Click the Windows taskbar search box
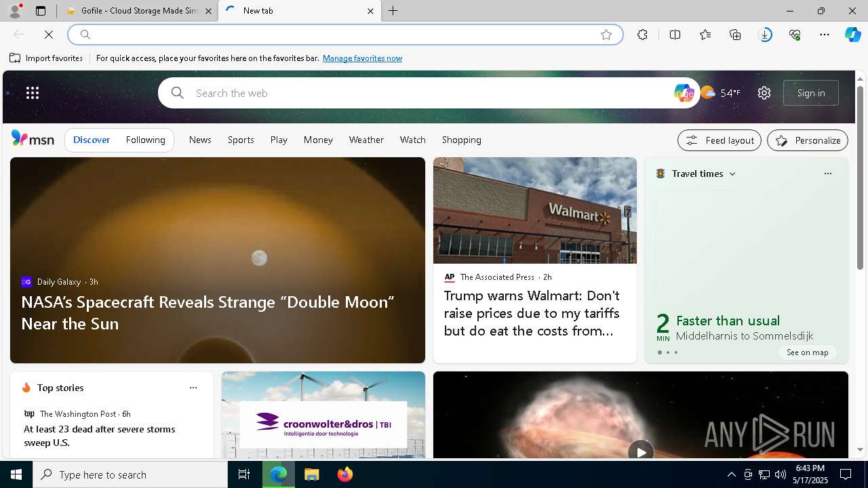This screenshot has height=488, width=868. coord(130,474)
